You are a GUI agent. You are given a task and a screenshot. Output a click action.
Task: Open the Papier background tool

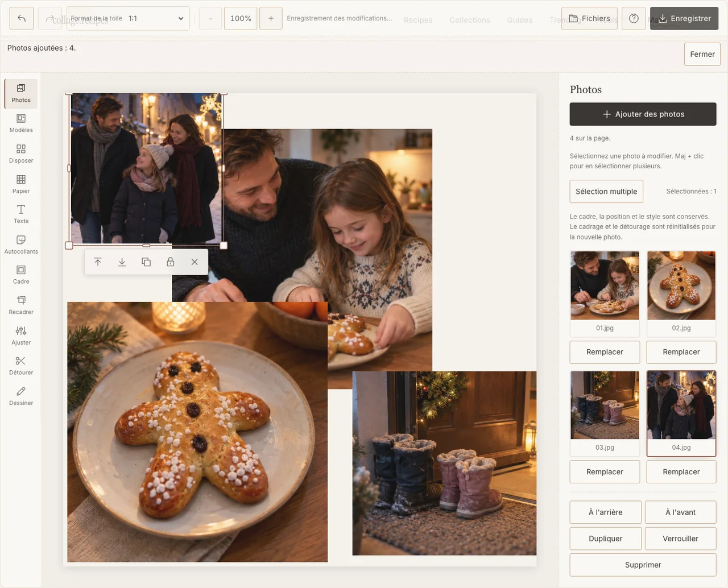[x=21, y=184]
